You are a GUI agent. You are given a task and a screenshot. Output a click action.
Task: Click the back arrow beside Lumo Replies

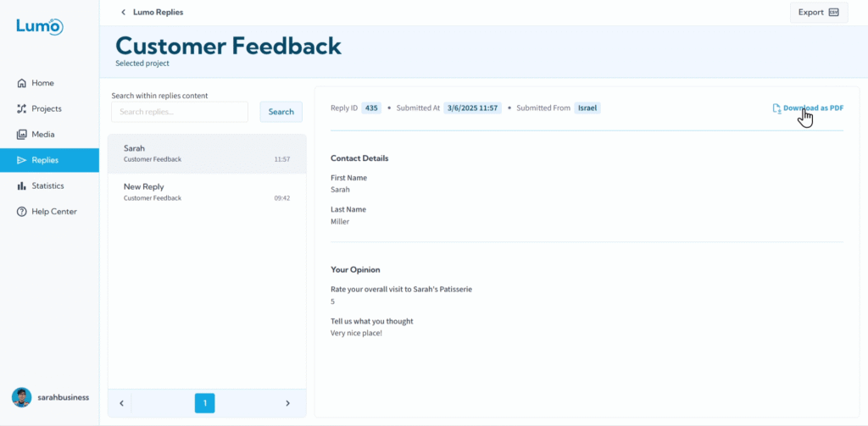[123, 12]
